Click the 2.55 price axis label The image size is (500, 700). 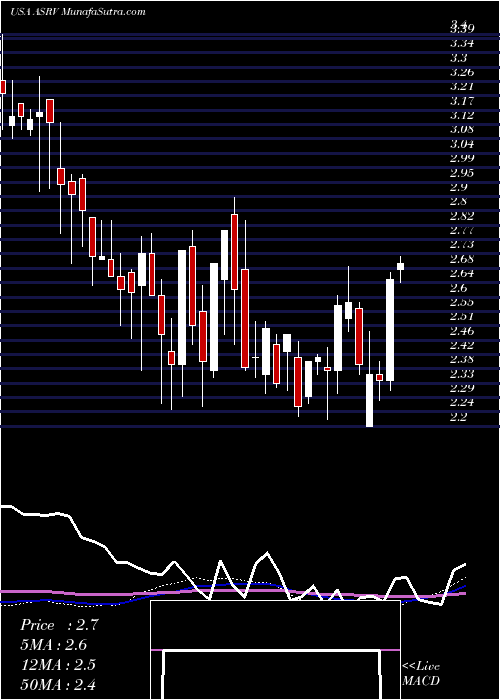pos(462,302)
